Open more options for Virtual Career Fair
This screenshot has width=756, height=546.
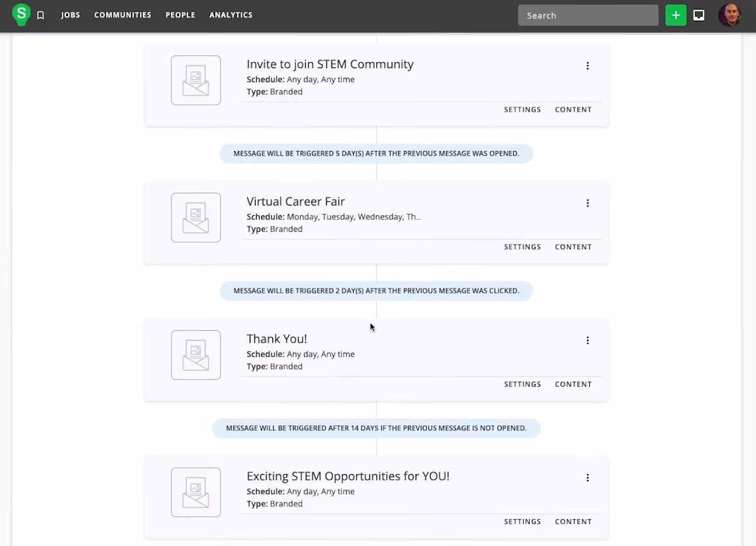tap(587, 203)
